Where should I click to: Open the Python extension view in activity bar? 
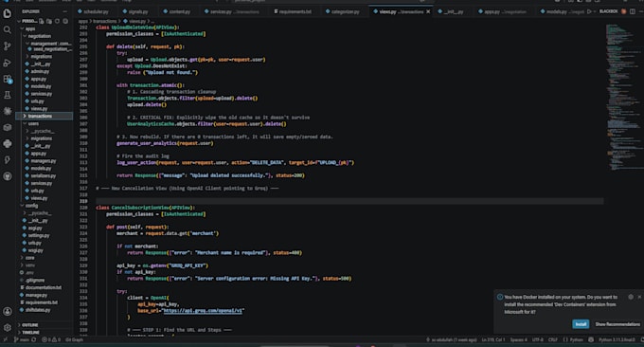point(7,143)
